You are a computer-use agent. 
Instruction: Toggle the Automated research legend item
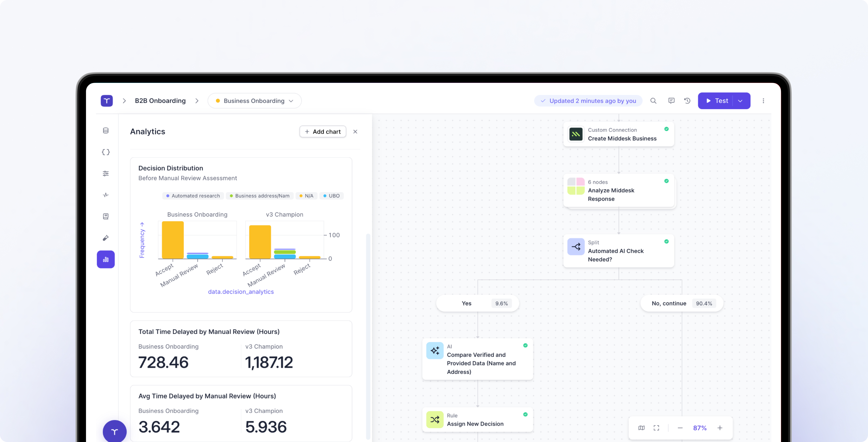(193, 196)
